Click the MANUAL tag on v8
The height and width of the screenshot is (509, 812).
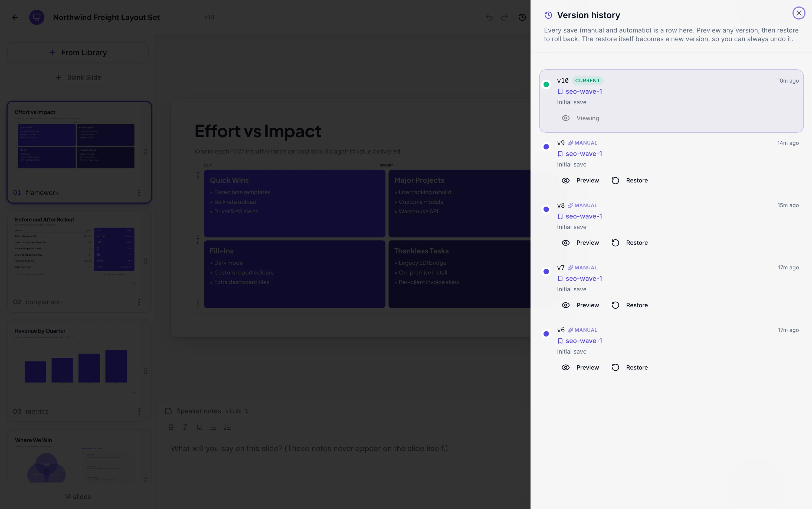[582, 205]
